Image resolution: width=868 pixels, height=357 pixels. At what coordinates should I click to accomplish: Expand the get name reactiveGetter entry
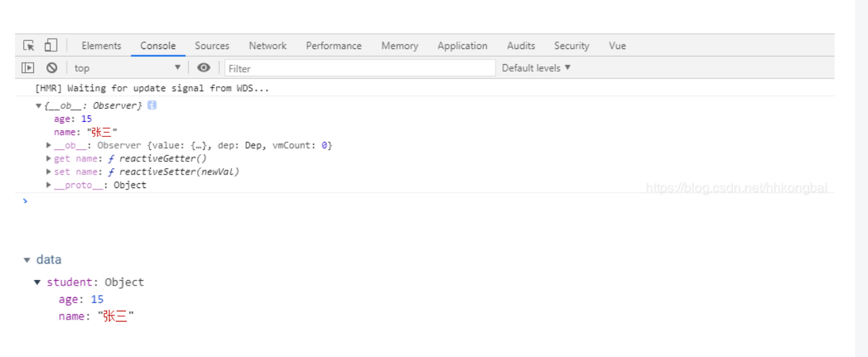[49, 158]
